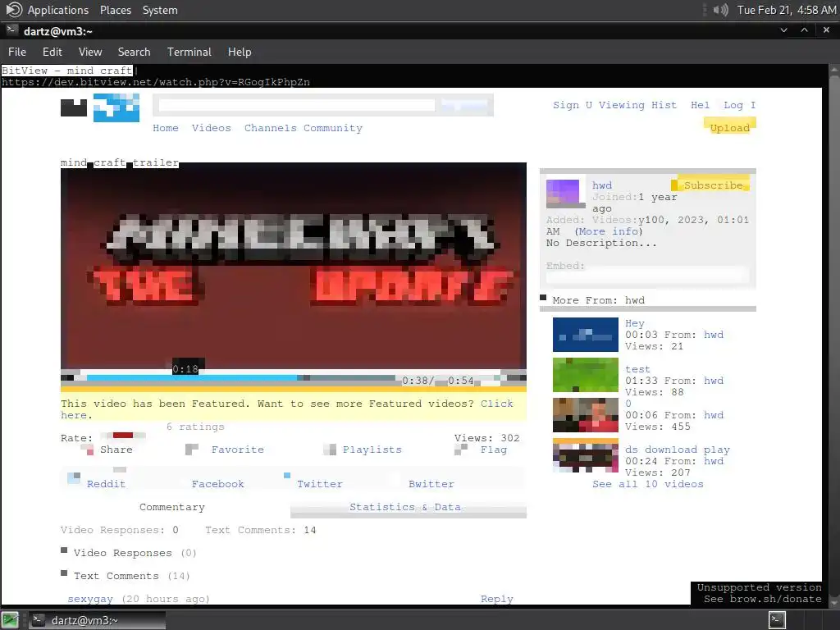Click the volume speaker icon in top panel

[720, 10]
